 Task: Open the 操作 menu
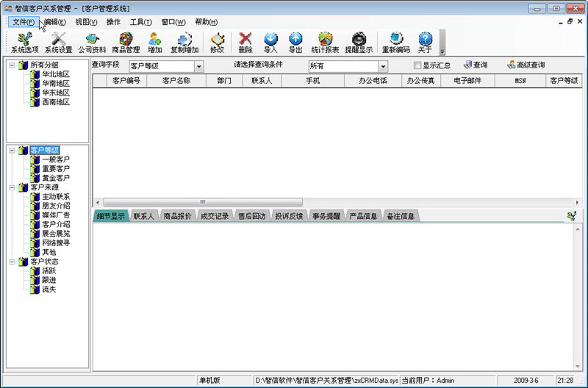coord(114,22)
